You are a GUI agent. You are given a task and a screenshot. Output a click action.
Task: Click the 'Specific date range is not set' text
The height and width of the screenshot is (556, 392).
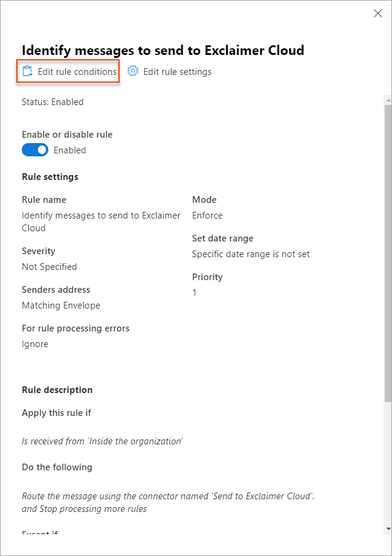point(251,254)
